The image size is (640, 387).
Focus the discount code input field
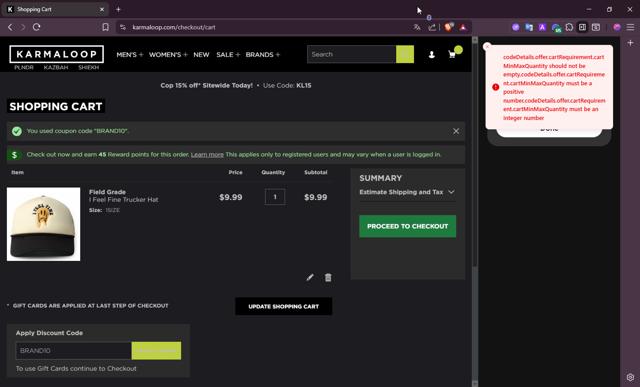coord(73,351)
